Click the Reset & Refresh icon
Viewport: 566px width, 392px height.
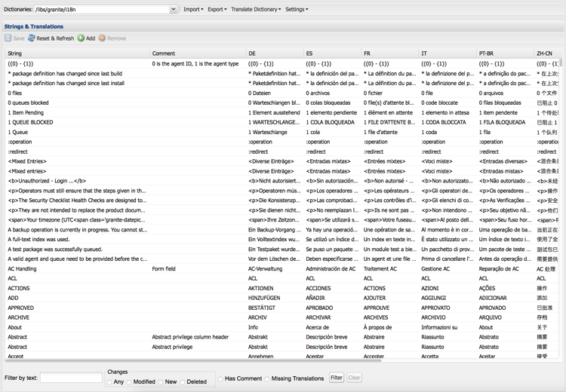(32, 38)
